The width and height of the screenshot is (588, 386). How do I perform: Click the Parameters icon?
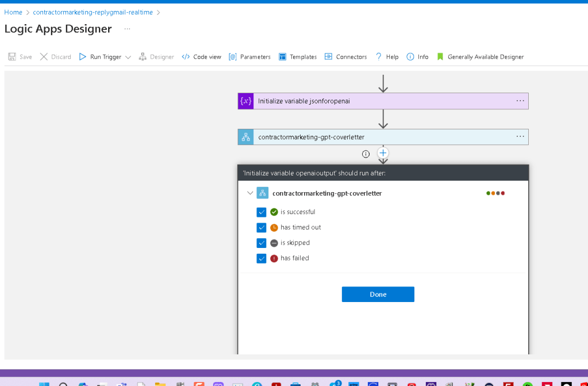click(233, 57)
